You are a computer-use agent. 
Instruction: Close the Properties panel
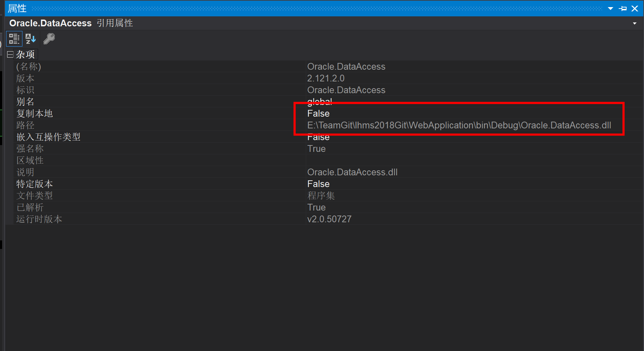point(635,9)
